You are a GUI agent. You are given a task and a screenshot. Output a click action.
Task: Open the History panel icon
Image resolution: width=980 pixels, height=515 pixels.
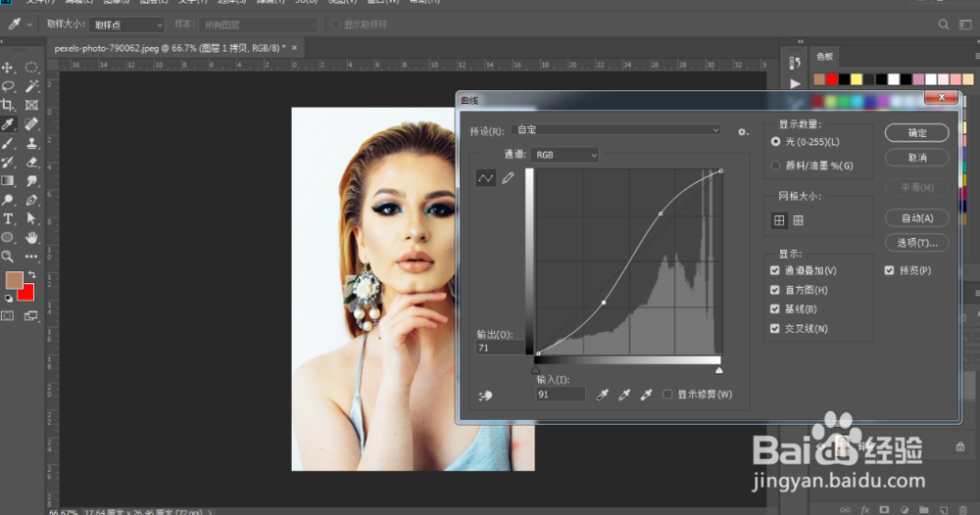[795, 63]
